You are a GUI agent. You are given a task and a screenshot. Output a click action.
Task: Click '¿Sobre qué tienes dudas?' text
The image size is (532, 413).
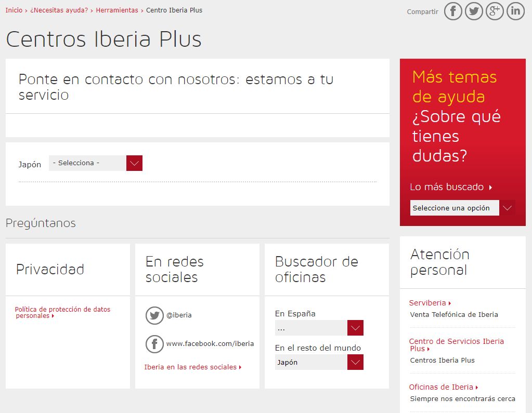457,136
